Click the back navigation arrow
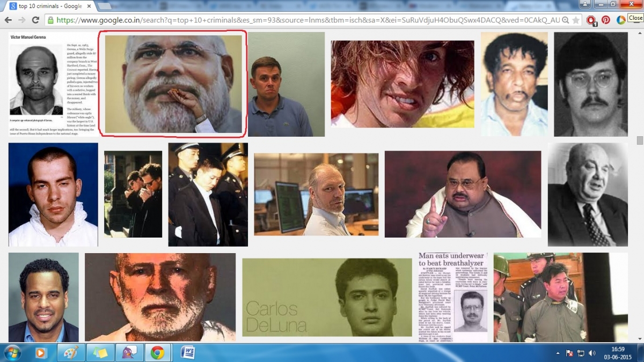644x362 pixels. tap(9, 19)
